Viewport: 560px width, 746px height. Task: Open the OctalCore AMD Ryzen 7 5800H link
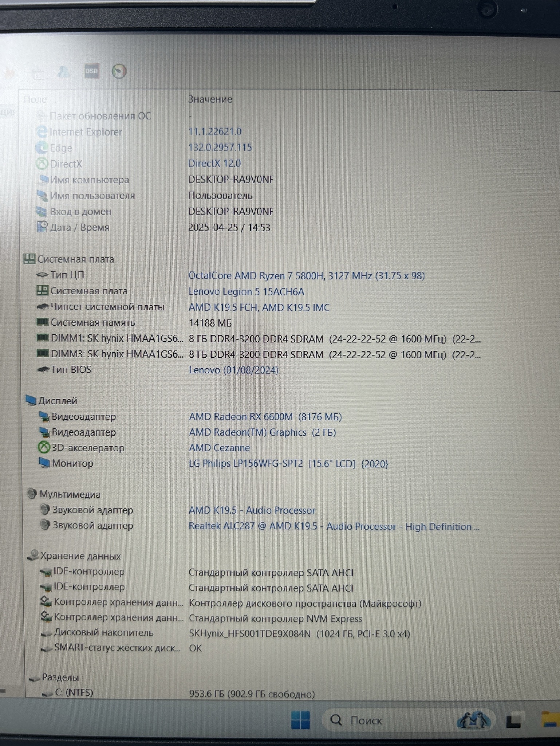click(307, 276)
